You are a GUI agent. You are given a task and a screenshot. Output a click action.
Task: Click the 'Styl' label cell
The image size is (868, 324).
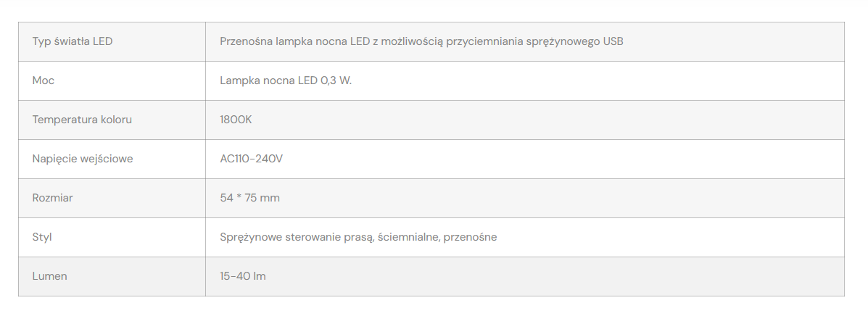(x=42, y=237)
